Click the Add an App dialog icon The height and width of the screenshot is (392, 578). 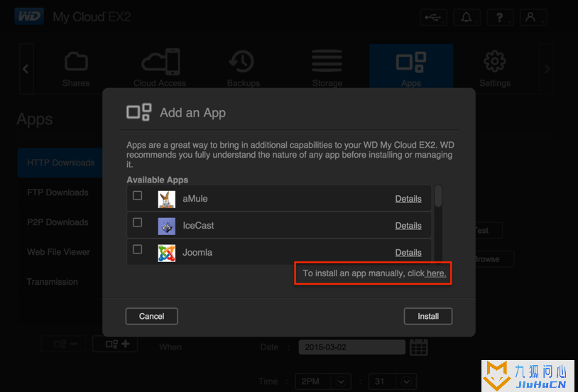coord(139,112)
